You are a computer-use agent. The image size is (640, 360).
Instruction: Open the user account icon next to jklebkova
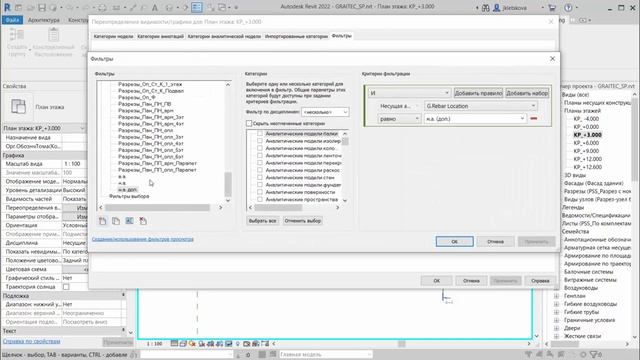coord(497,8)
